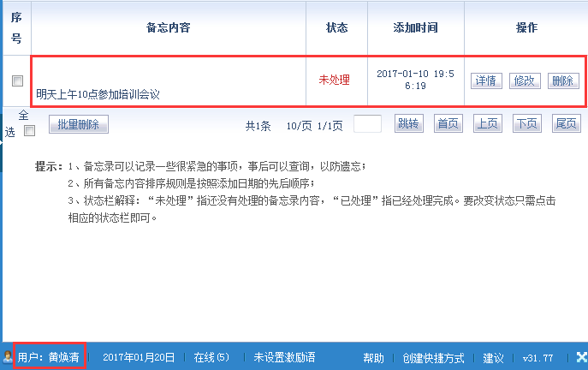Click 修改 to edit the memo
The width and height of the screenshot is (588, 370).
tap(524, 81)
